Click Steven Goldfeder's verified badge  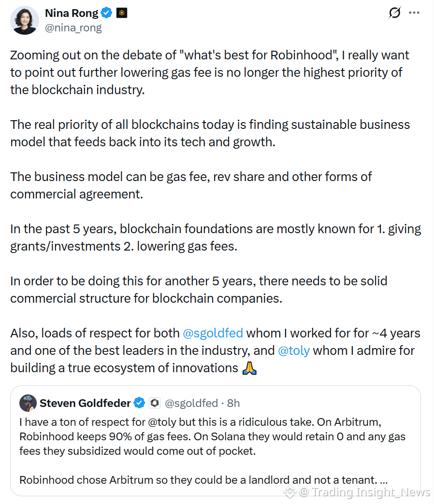tap(139, 403)
